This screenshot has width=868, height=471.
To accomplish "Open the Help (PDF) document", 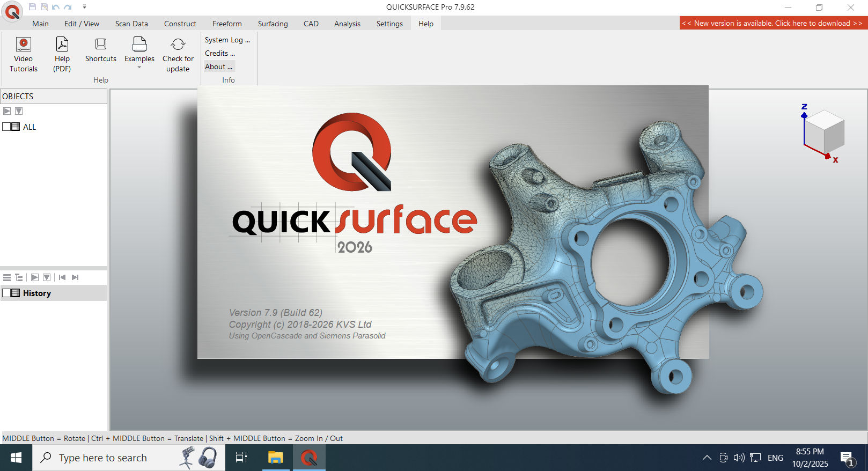I will 62,55.
